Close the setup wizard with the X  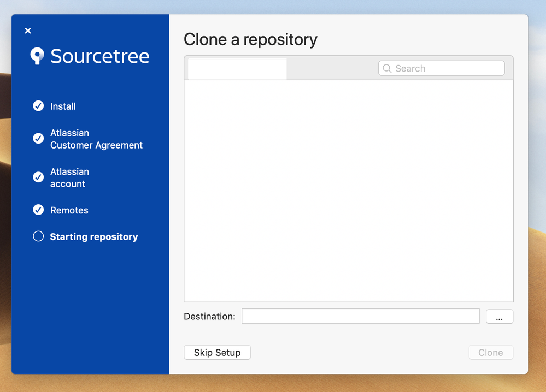[x=28, y=31]
